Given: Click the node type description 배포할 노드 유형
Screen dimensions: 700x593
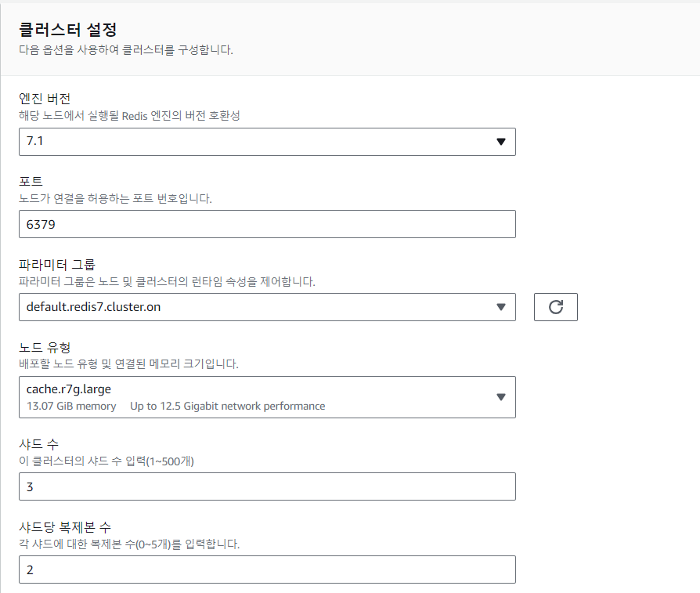Looking at the screenshot, I should click(128, 363).
